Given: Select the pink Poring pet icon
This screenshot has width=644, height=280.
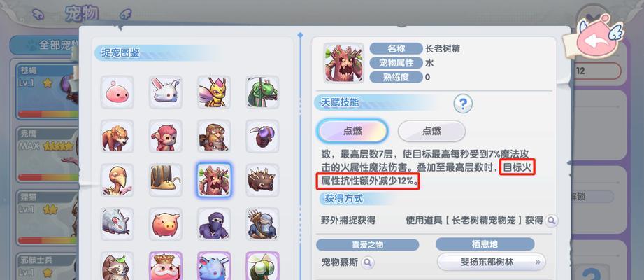Looking at the screenshot, I should (x=117, y=92).
